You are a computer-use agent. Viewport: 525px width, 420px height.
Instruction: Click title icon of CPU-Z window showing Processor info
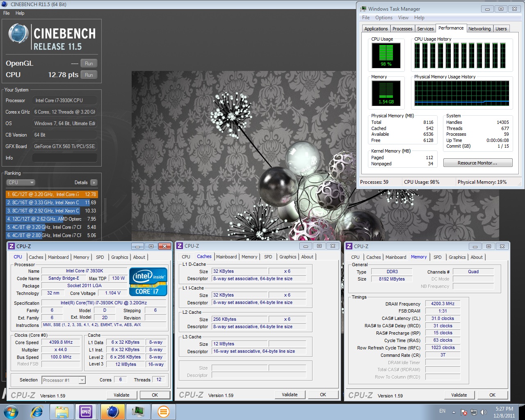[x=11, y=246]
